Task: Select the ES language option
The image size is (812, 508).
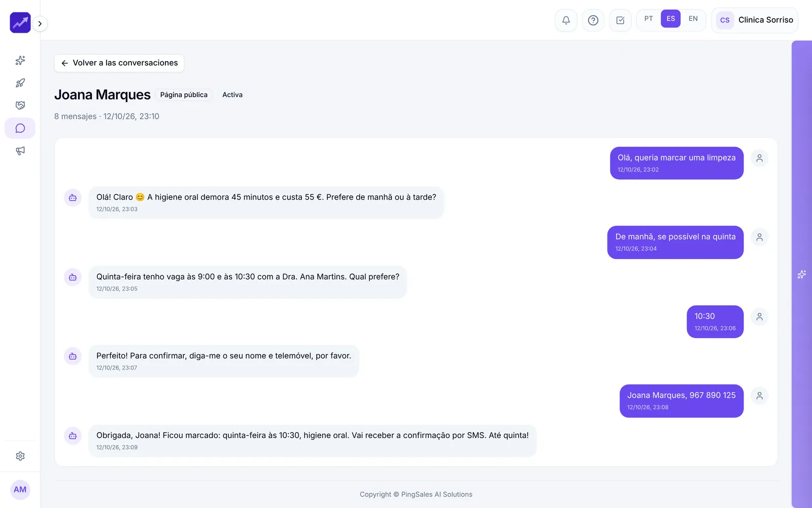Action: (x=671, y=19)
